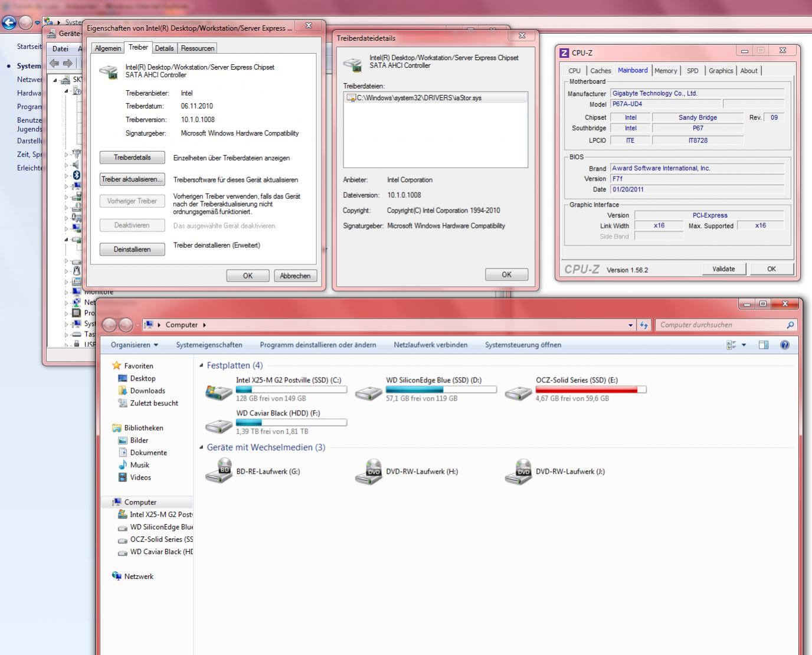Viewport: 812px width, 655px height.
Task: Open Musik library
Action: [x=140, y=465]
